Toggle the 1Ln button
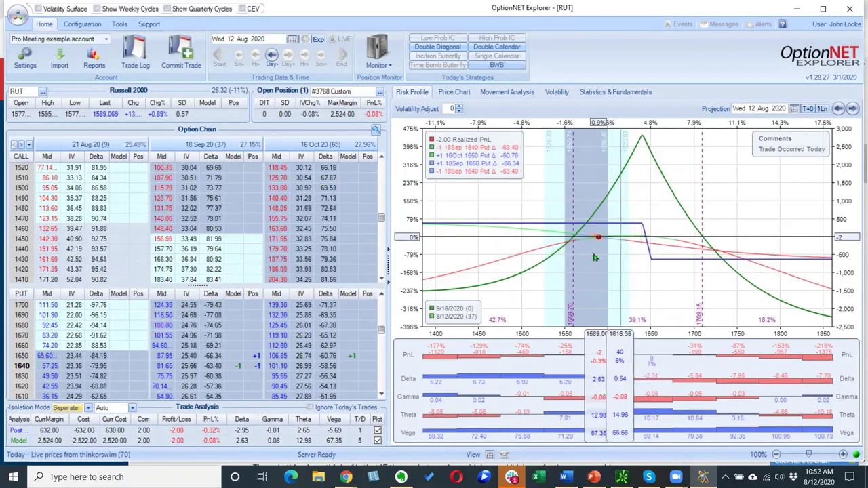The image size is (868, 488). 822,108
